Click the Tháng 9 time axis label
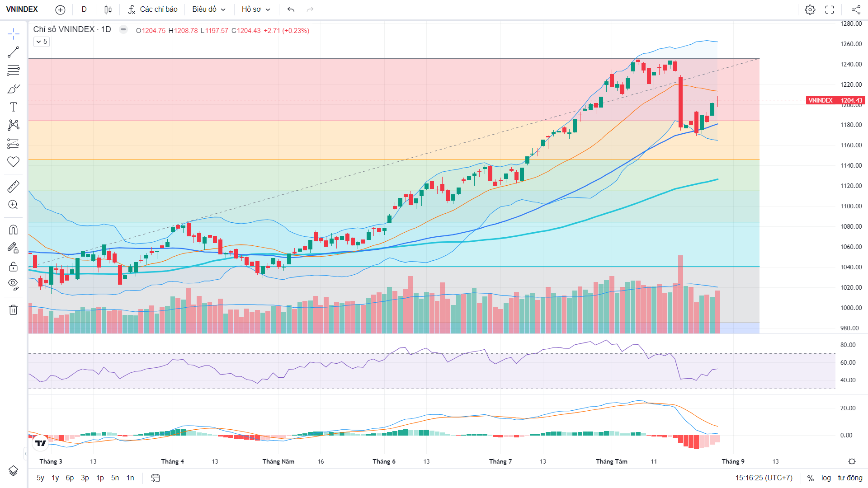 point(733,461)
